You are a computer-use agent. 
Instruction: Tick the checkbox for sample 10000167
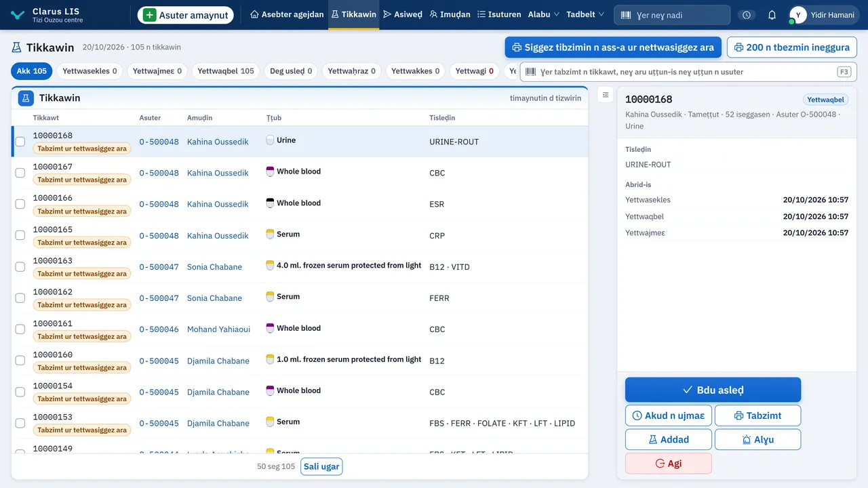coord(20,173)
